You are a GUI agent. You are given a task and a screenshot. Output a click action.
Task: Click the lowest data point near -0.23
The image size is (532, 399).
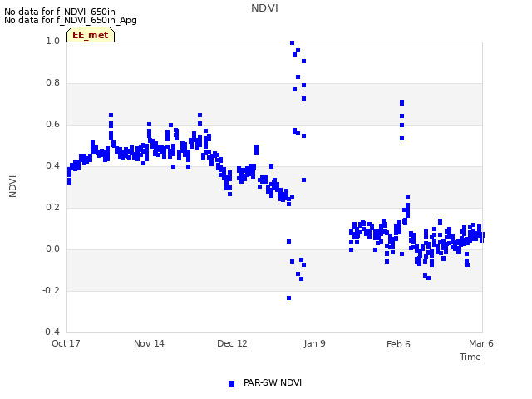[288, 298]
